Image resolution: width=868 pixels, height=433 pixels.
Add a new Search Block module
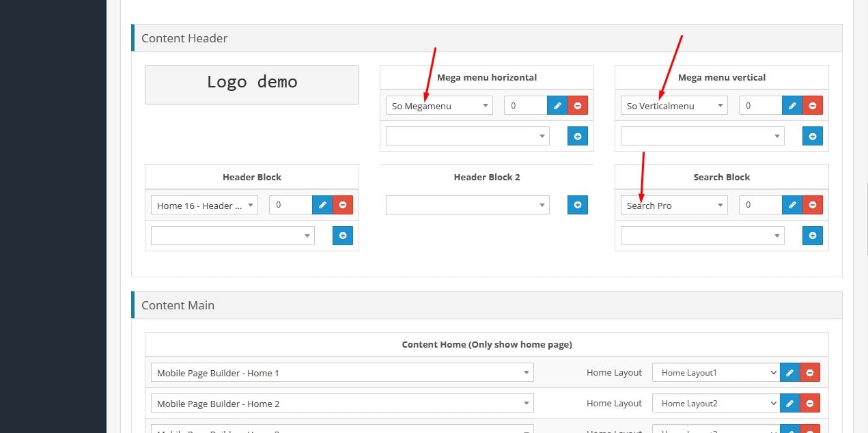point(813,236)
